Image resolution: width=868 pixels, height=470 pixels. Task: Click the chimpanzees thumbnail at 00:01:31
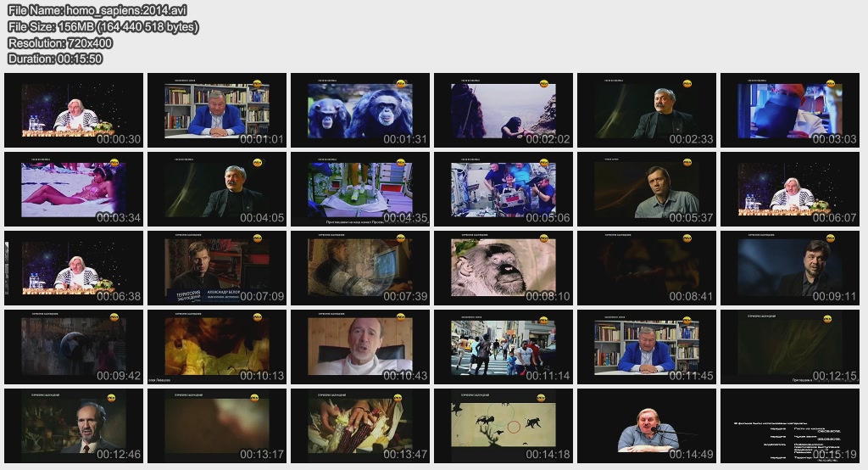coord(360,110)
